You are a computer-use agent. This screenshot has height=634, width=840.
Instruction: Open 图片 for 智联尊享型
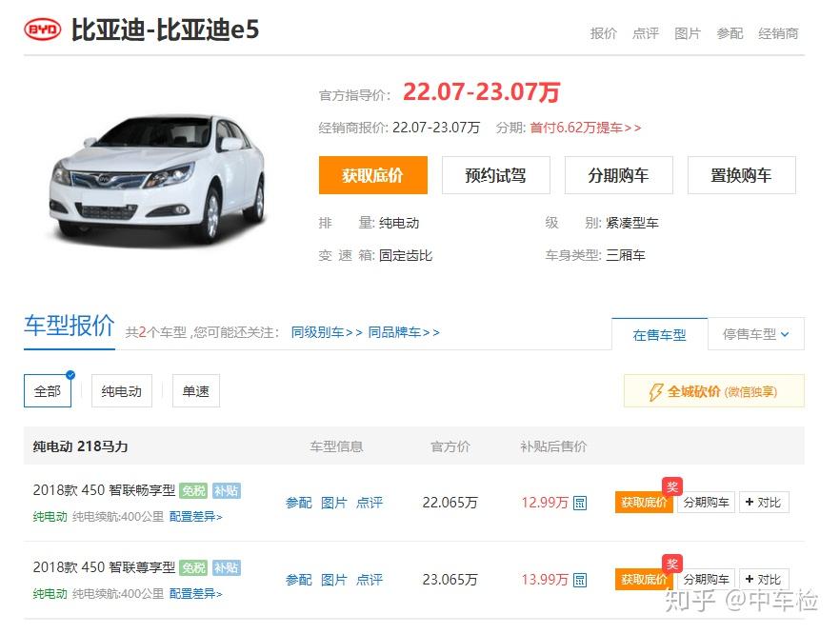pos(334,580)
